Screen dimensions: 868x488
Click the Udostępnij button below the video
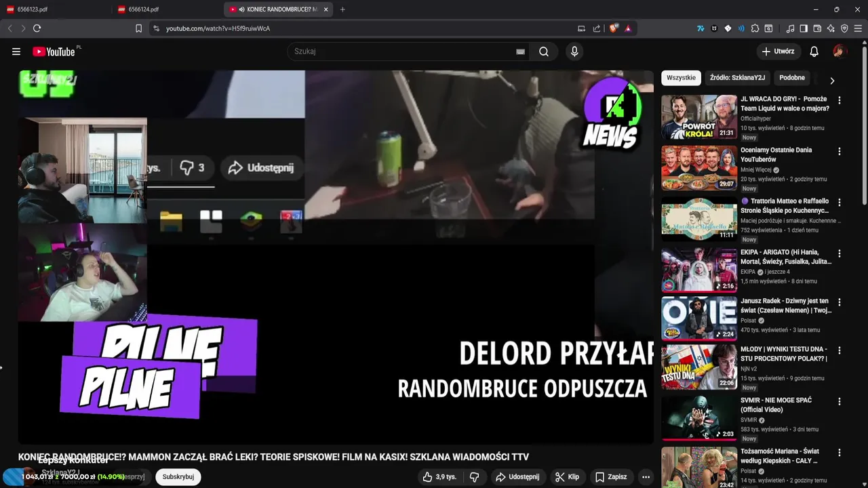point(517,477)
